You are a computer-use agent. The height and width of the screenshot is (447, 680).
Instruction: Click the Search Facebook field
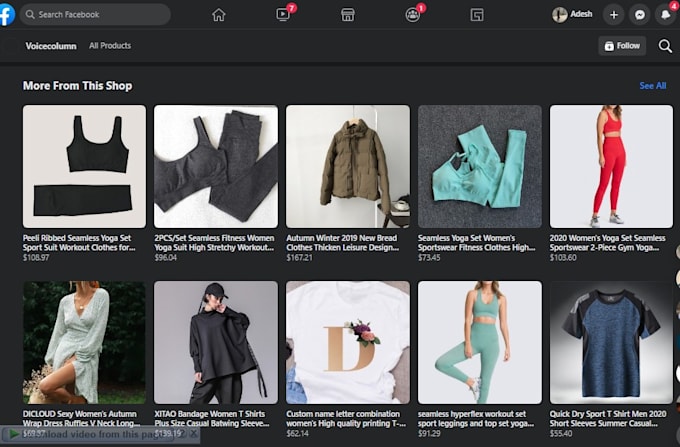95,14
